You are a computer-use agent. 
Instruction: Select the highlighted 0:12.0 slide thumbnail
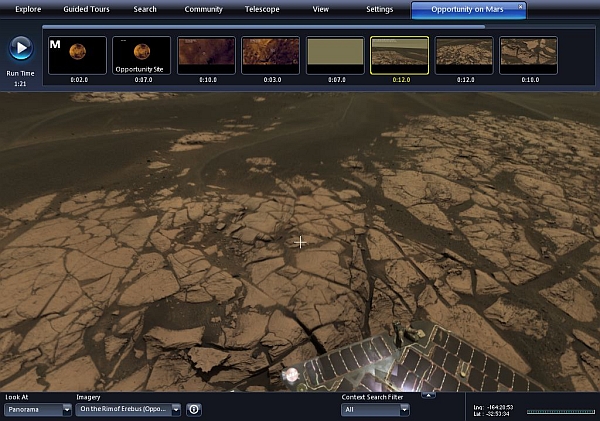[x=399, y=55]
